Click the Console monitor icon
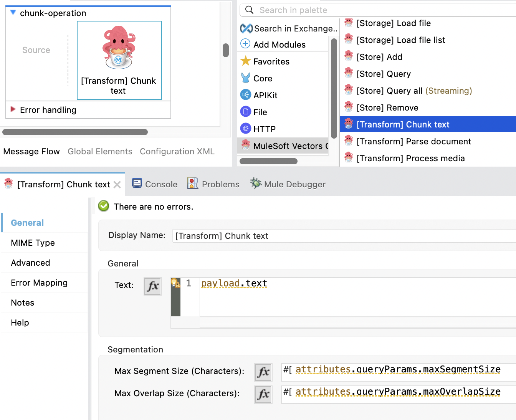The height and width of the screenshot is (420, 516). point(137,184)
